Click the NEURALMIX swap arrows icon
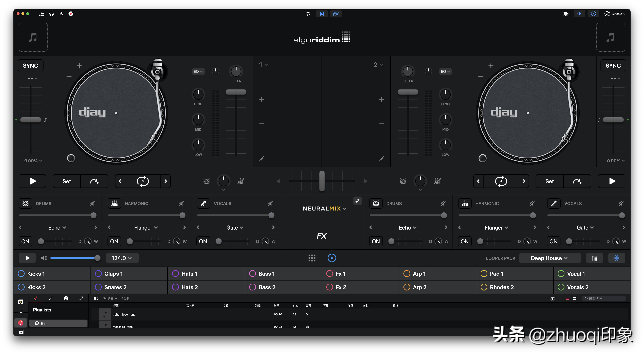The image size is (644, 354). [x=358, y=201]
